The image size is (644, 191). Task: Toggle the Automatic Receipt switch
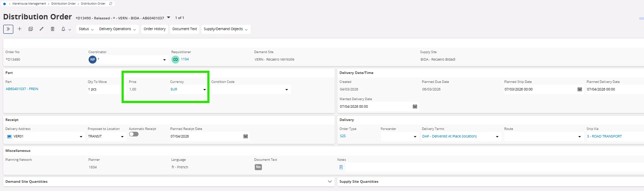133,134
